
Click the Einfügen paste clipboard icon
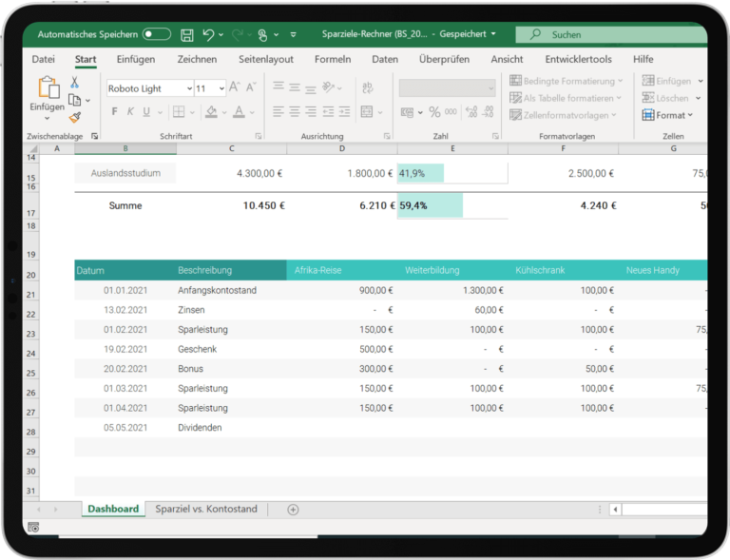coord(48,87)
